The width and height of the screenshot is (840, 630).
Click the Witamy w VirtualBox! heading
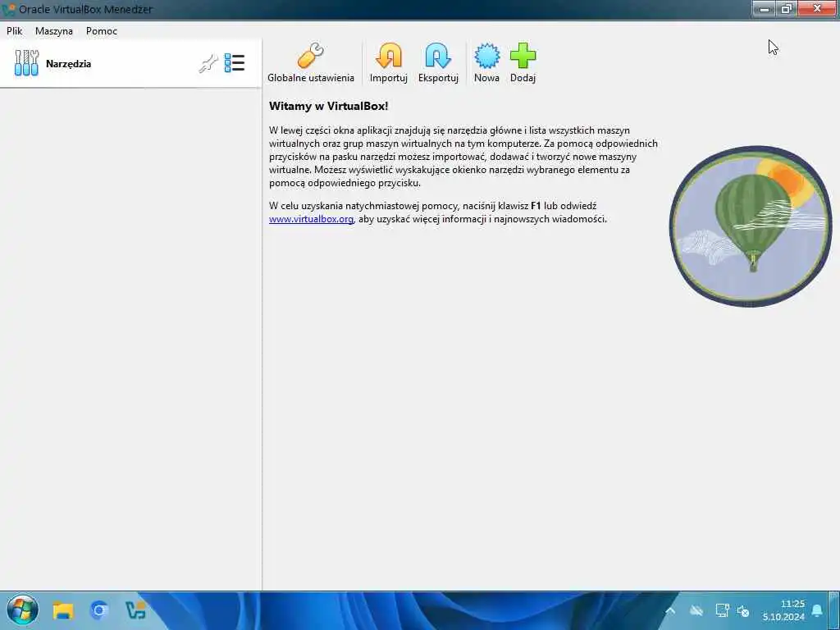point(328,106)
